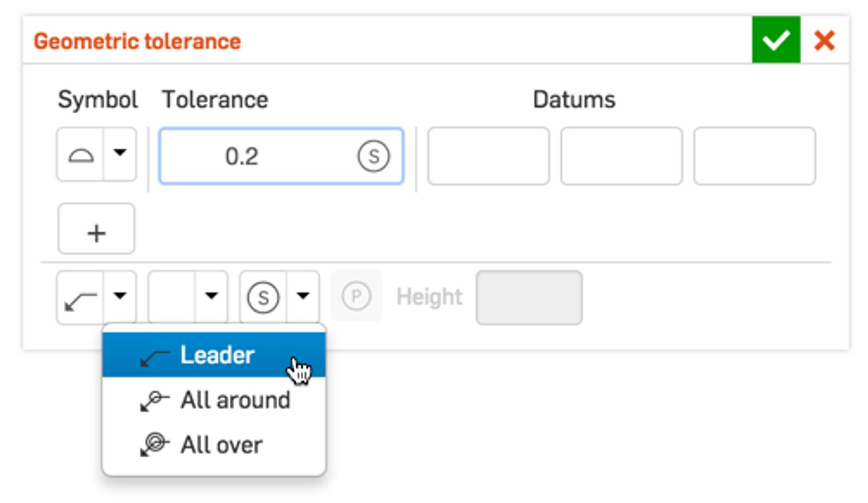Image resolution: width=868 pixels, height=503 pixels.
Task: Open the Symbol dropdown arrow
Action: point(120,154)
